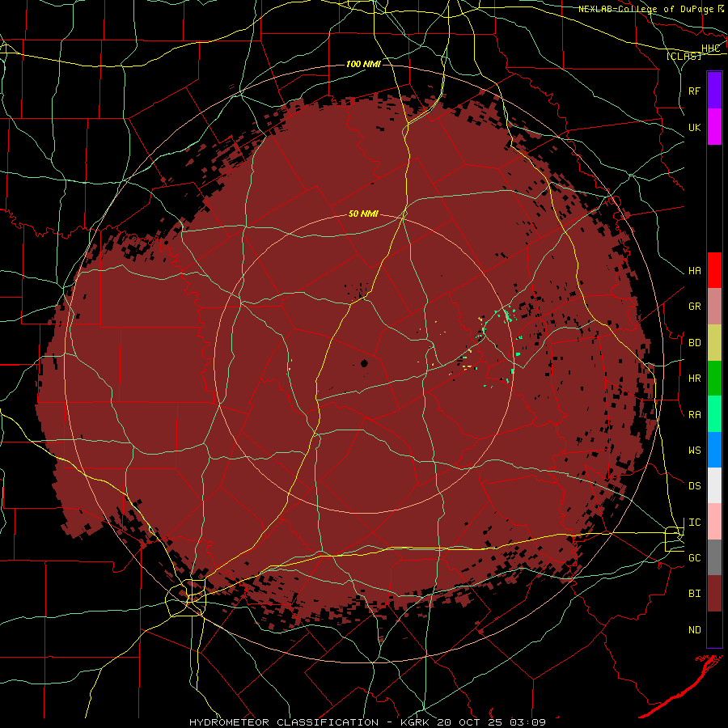Click the RA legend label

(x=694, y=415)
